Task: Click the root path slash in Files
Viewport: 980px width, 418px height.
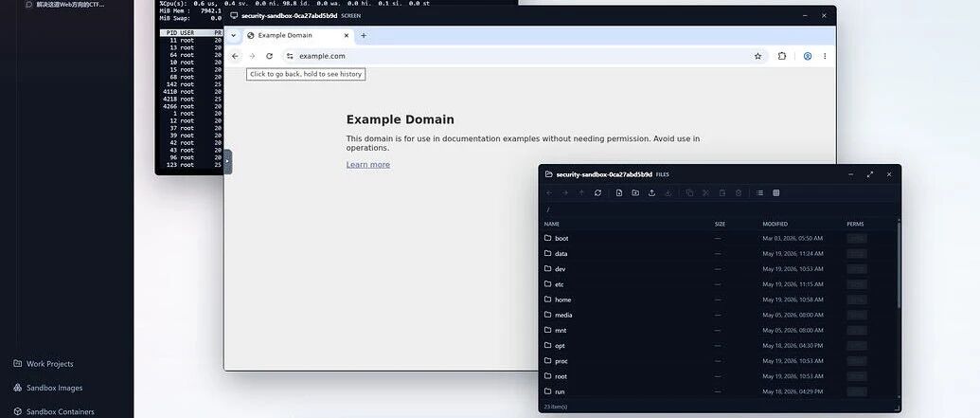Action: coord(548,209)
